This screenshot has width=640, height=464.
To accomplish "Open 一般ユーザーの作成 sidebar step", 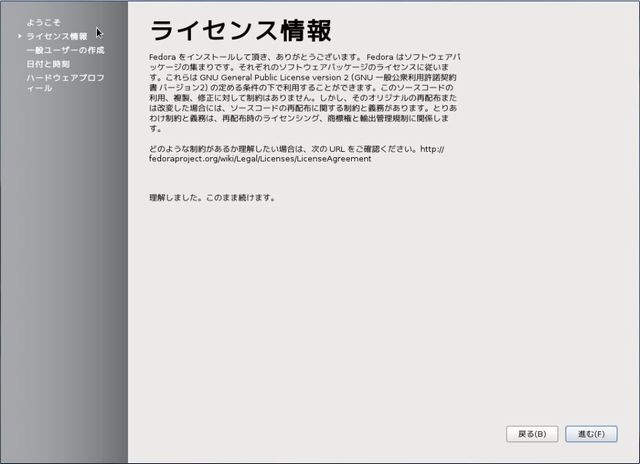I will point(65,50).
